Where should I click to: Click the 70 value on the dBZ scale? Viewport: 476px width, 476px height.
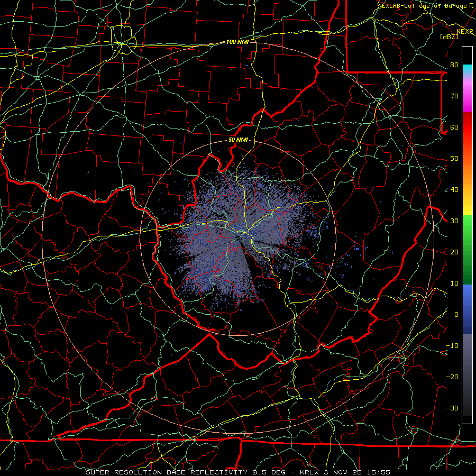454,96
